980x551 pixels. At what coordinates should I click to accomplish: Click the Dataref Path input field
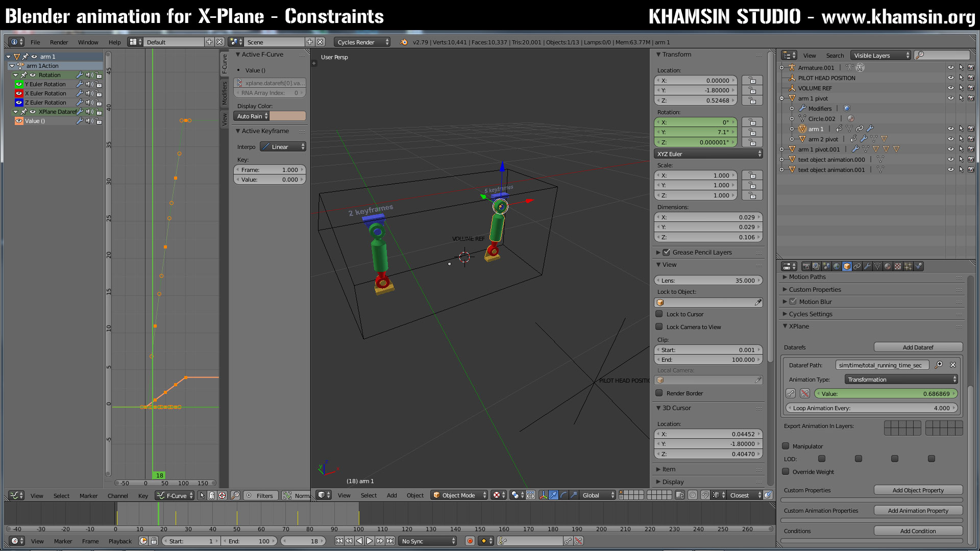881,365
